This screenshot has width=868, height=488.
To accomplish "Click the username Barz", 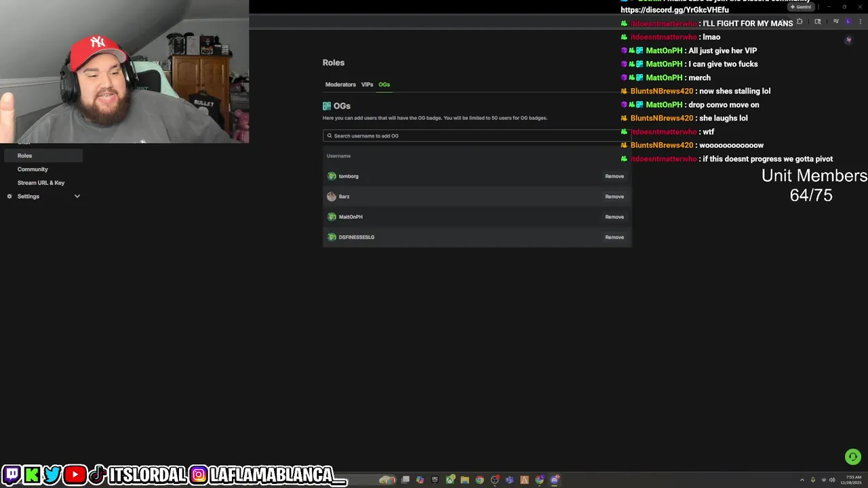I will coord(344,197).
